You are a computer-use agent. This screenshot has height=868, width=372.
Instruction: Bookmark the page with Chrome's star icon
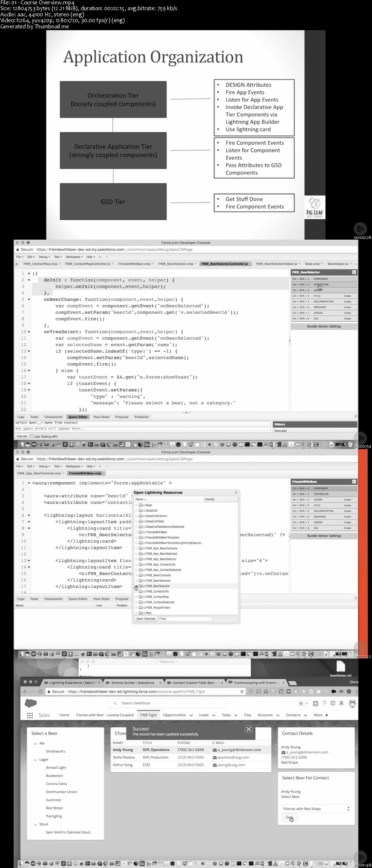242,691
